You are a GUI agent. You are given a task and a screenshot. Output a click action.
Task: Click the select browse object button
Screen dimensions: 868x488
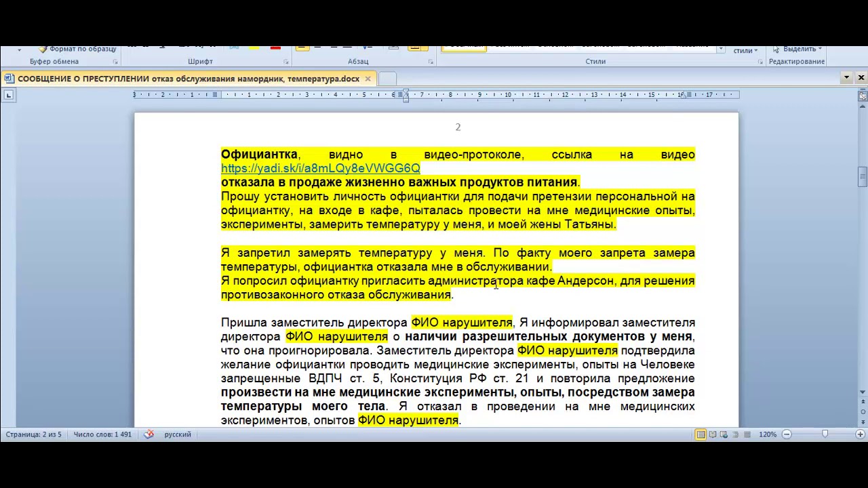click(863, 411)
